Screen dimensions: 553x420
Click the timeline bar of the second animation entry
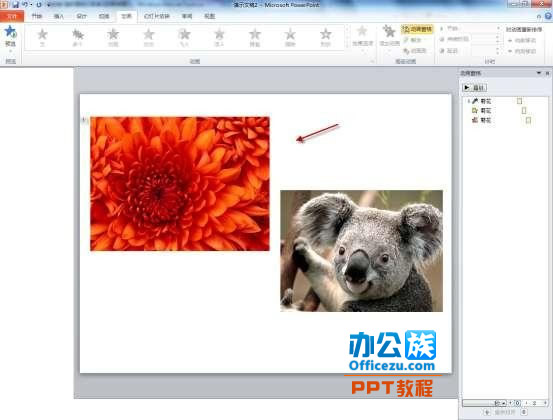click(x=524, y=111)
